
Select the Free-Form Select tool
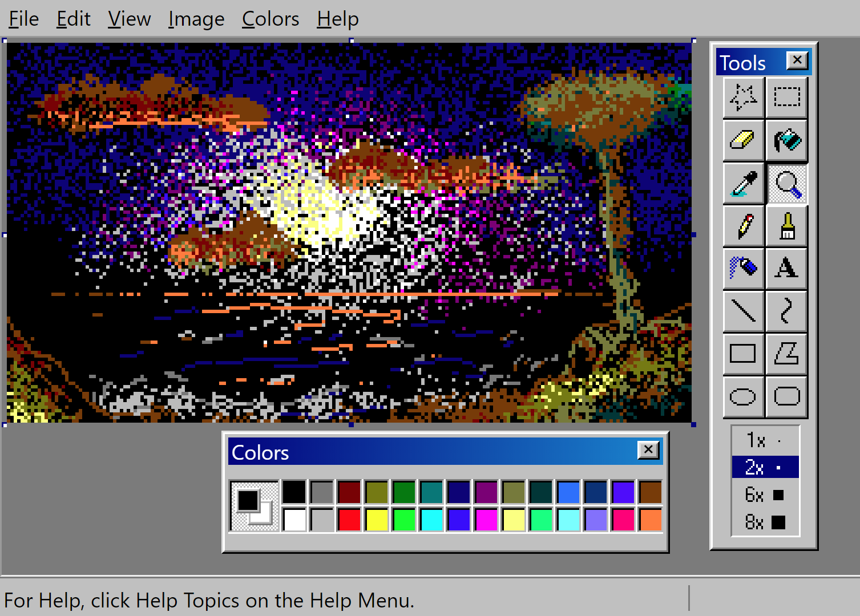[x=743, y=98]
